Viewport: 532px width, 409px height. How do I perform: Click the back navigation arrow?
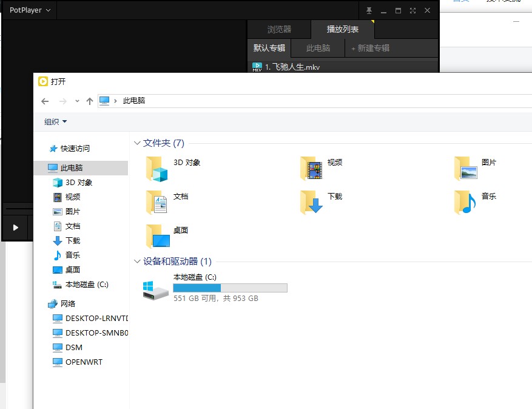(x=45, y=101)
